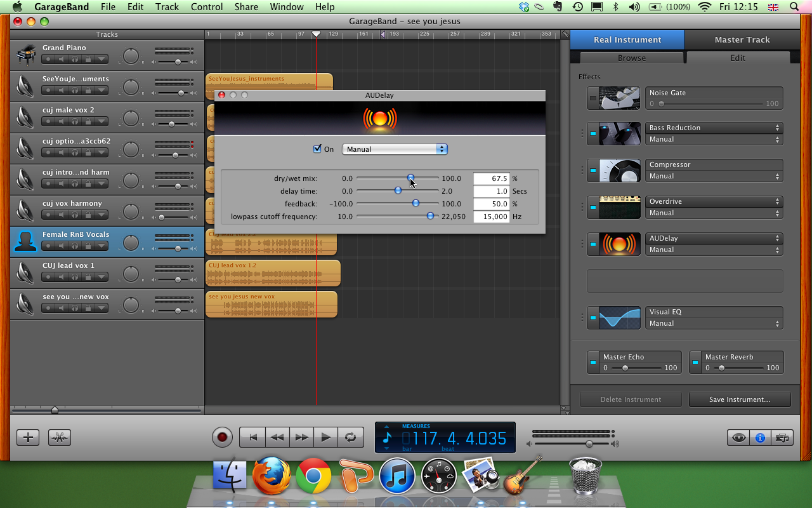
Task: Open the Control menu
Action: coord(207,7)
